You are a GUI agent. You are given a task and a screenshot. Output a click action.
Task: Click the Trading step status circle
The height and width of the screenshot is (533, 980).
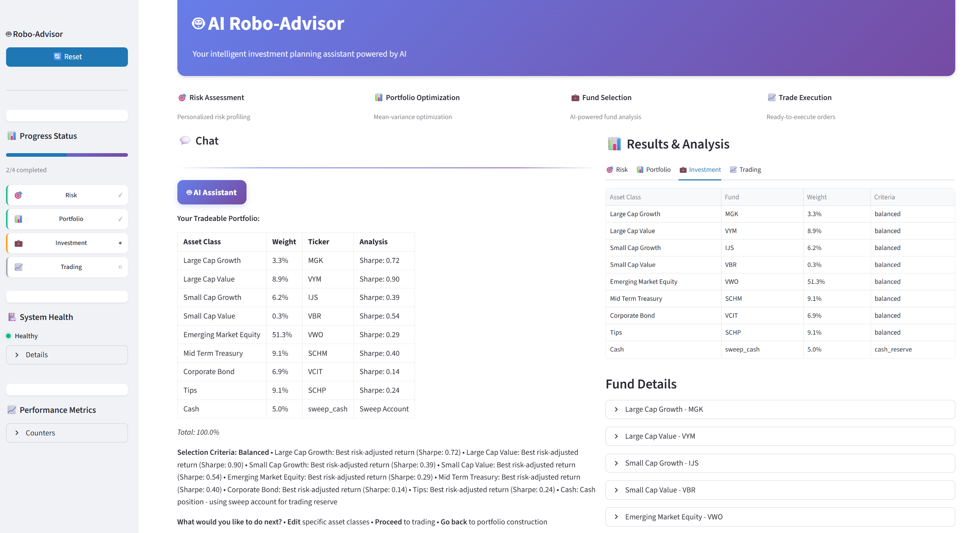coord(120,267)
